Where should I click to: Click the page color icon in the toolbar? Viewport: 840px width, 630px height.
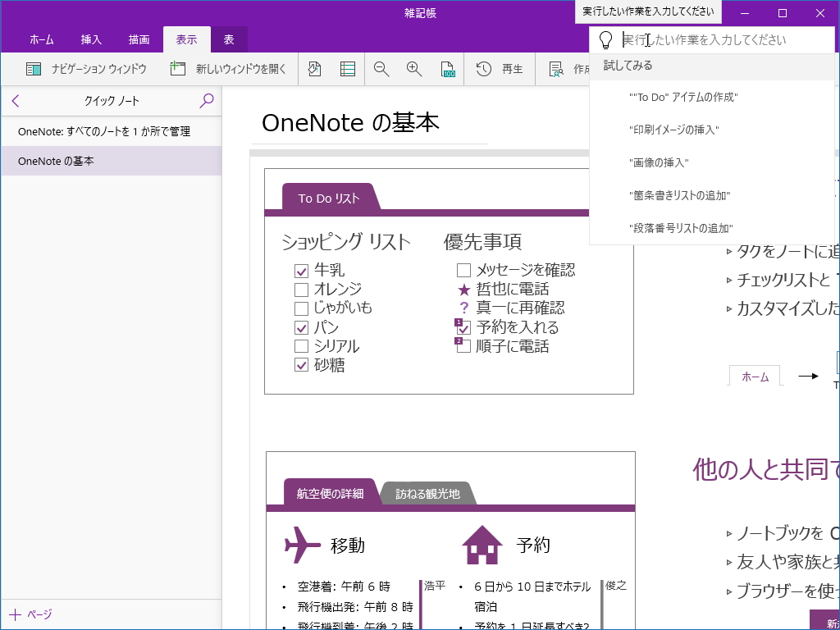315,69
